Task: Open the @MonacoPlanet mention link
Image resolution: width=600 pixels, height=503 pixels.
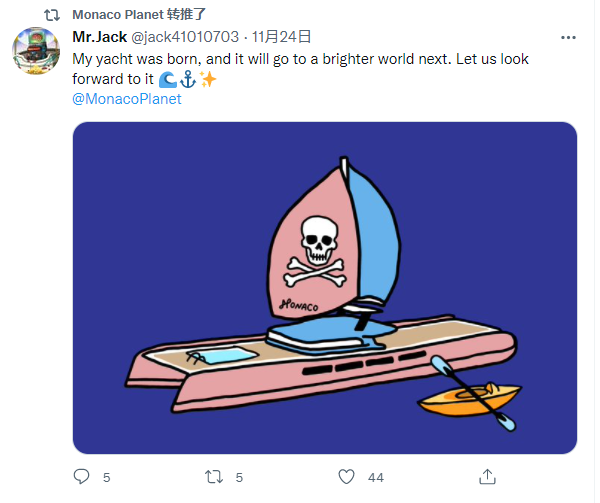Action: point(127,99)
